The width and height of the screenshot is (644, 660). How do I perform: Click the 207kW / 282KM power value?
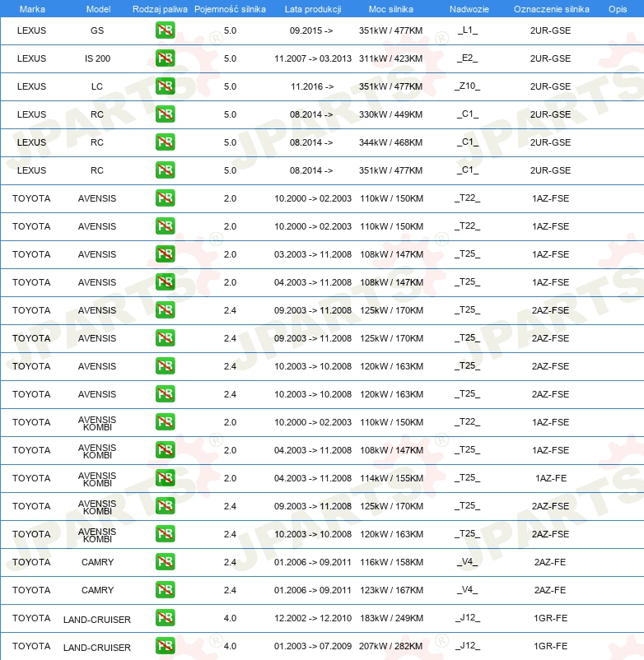coord(390,646)
